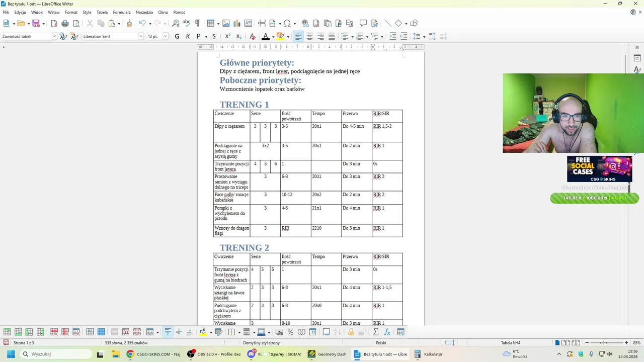The width and height of the screenshot is (644, 362).
Task: Apply superscript formatting
Action: pyautogui.click(x=227, y=36)
